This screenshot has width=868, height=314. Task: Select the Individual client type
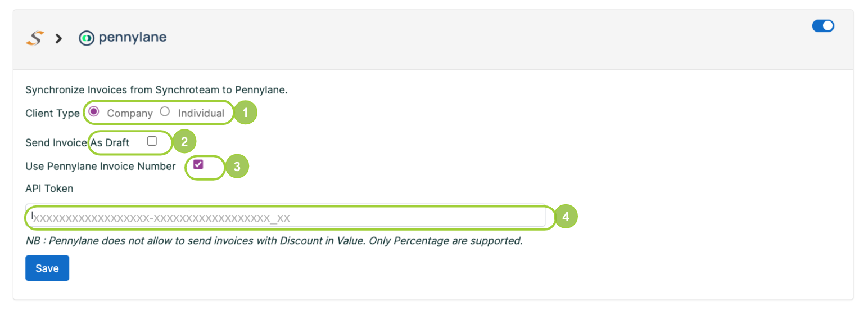[x=165, y=111]
